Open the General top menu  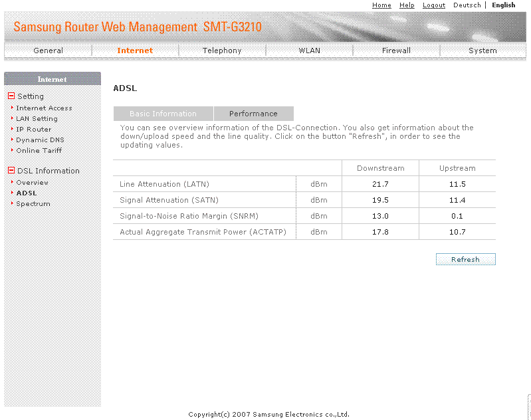click(48, 51)
